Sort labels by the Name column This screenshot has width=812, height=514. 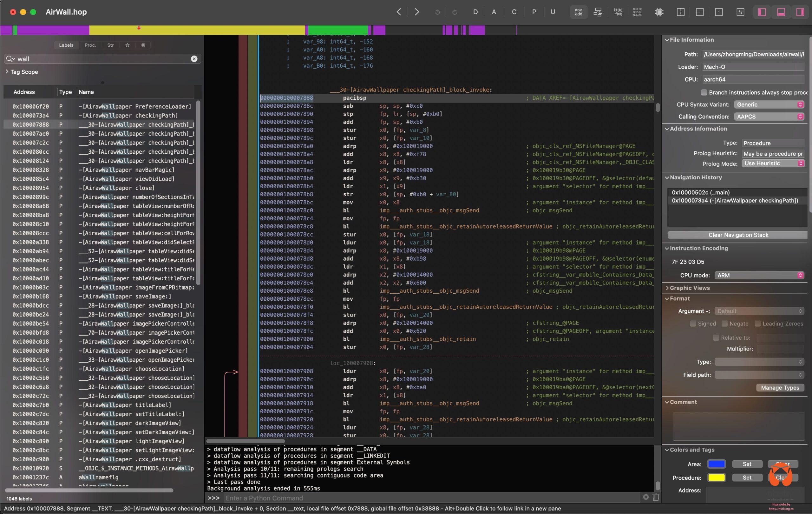pos(86,92)
